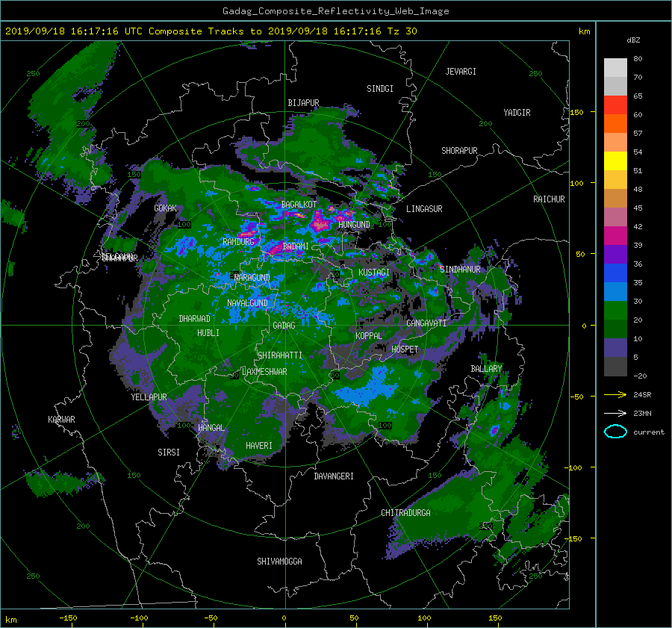672x628 pixels.
Task: Click the cyan current ellipse legend icon
Action: [x=615, y=432]
